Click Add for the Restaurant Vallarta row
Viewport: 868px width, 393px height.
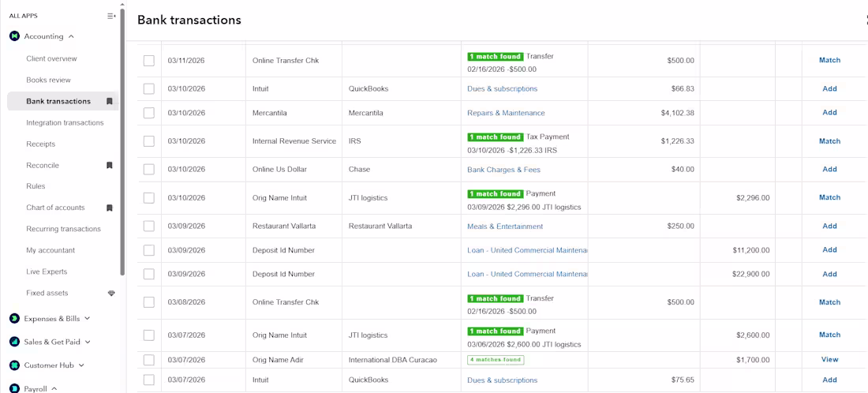[829, 226]
